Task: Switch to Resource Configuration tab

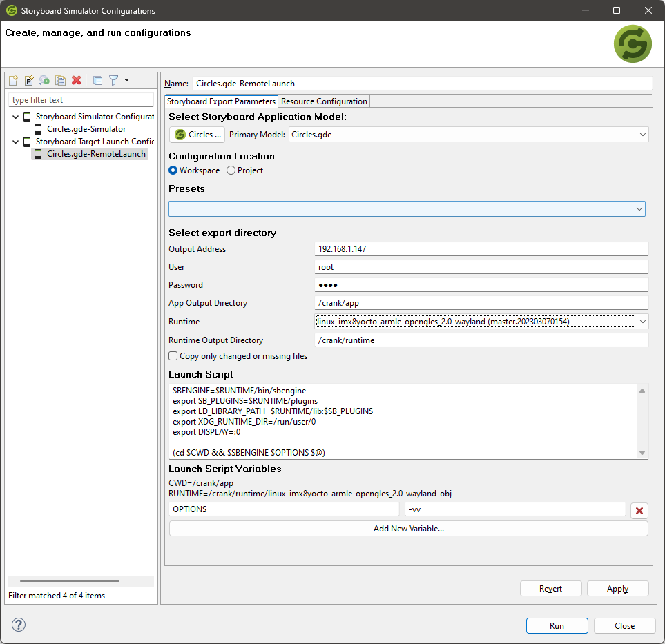Action: click(x=324, y=101)
